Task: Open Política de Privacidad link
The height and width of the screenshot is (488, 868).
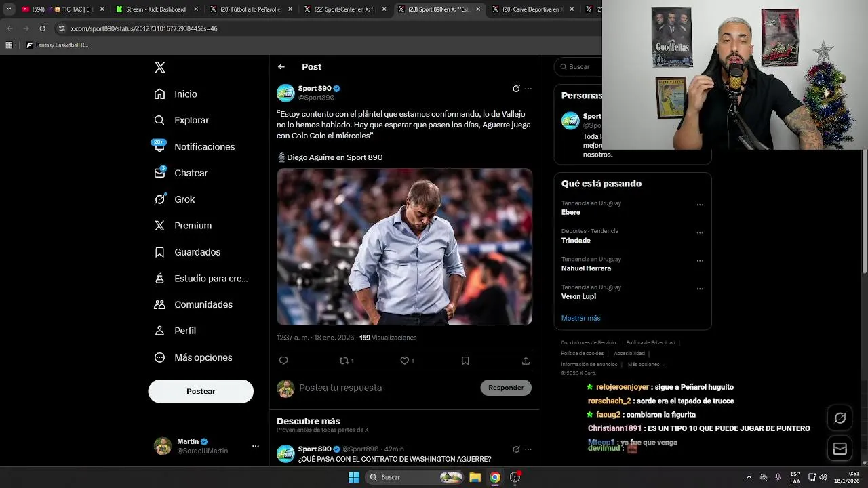Action: [x=650, y=343]
